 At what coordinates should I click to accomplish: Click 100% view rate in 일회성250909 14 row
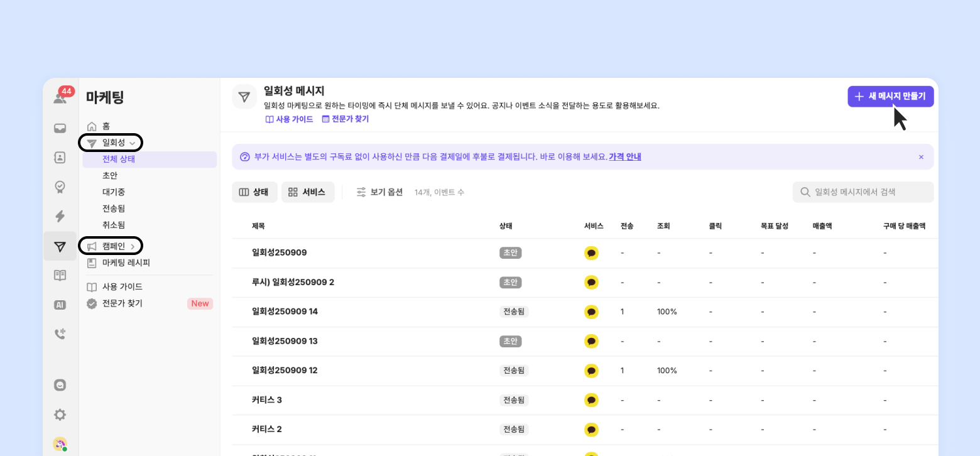[667, 312]
